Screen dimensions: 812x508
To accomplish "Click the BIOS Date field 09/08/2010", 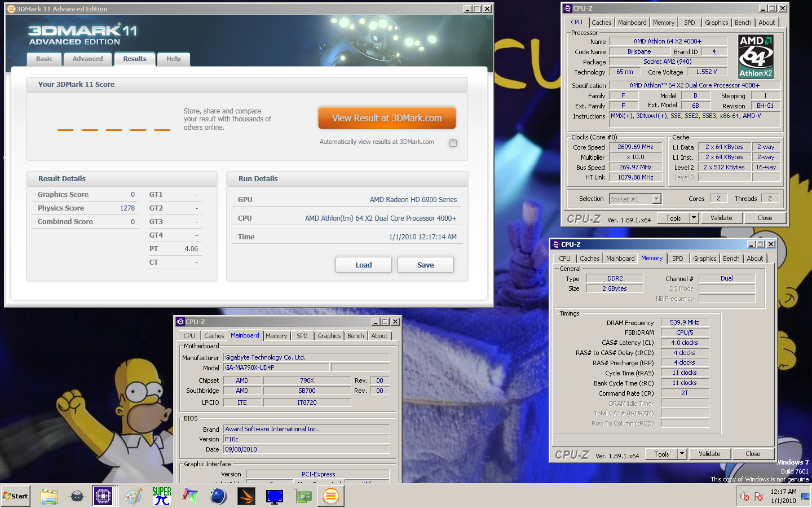I will pyautogui.click(x=307, y=449).
